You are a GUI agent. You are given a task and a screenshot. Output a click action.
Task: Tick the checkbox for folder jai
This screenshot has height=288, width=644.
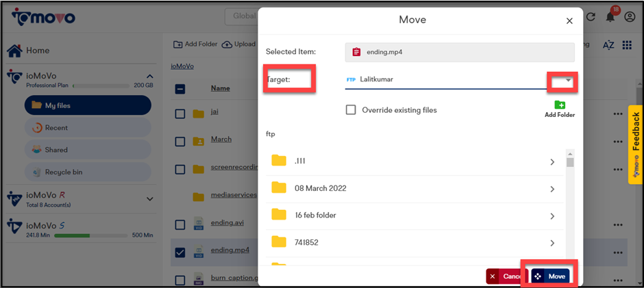pyautogui.click(x=180, y=114)
